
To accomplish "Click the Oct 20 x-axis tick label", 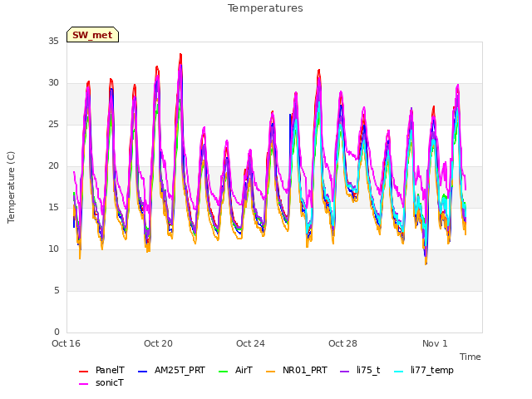I will pyautogui.click(x=158, y=343).
